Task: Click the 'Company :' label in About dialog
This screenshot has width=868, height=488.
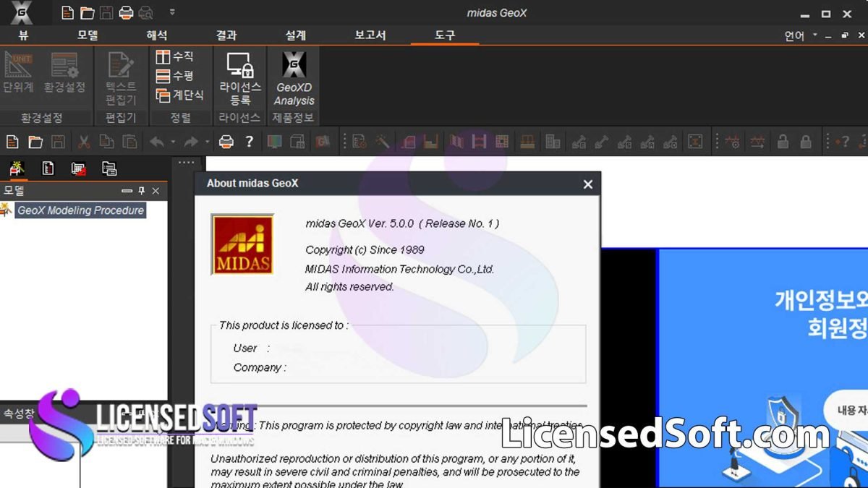Action: (x=260, y=367)
